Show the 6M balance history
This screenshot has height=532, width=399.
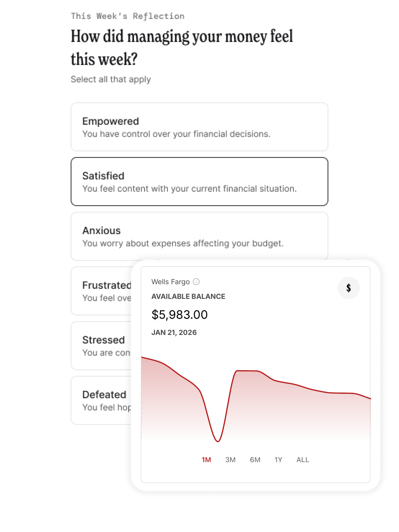coord(255,460)
